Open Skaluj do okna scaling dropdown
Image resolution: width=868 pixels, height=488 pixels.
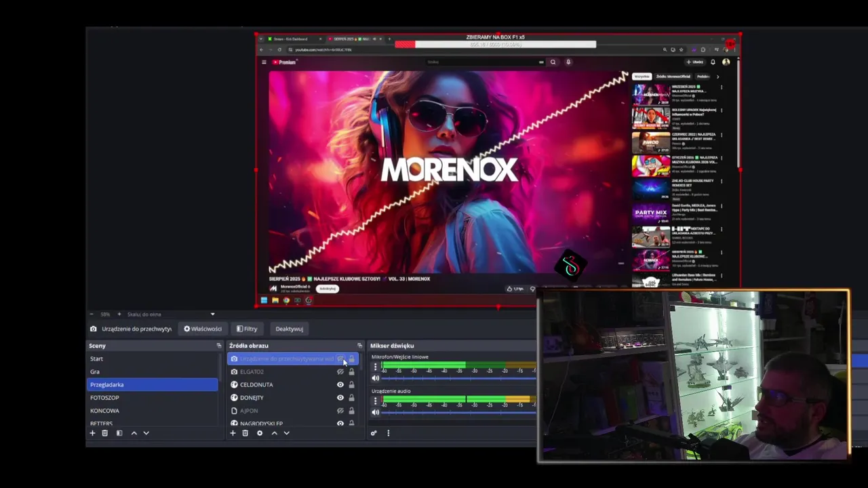click(x=171, y=314)
